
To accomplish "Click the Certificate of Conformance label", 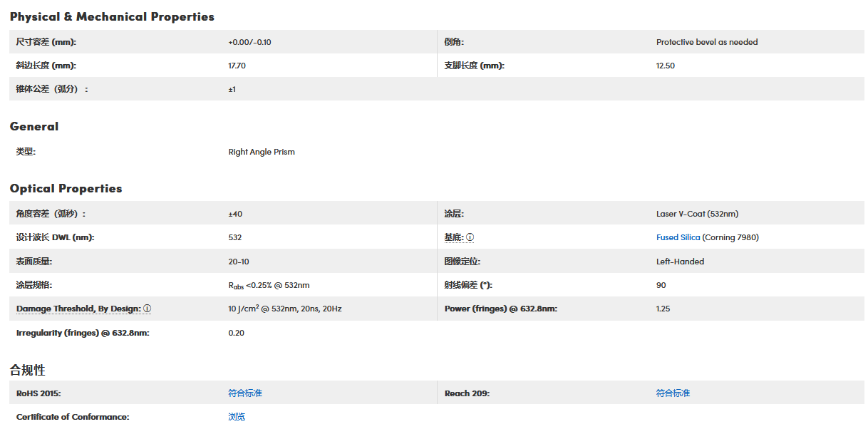I will click(x=73, y=417).
